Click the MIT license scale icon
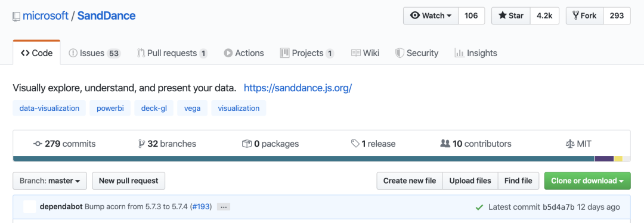 [570, 144]
